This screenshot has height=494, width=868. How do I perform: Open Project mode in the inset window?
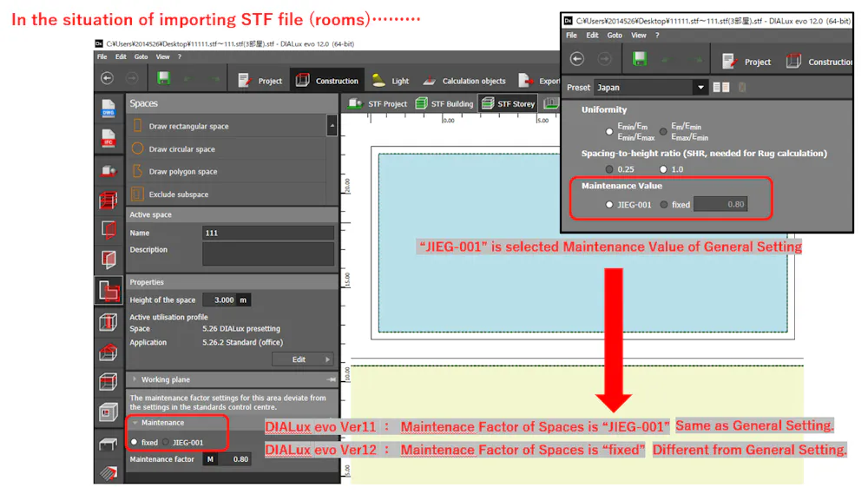coord(746,62)
